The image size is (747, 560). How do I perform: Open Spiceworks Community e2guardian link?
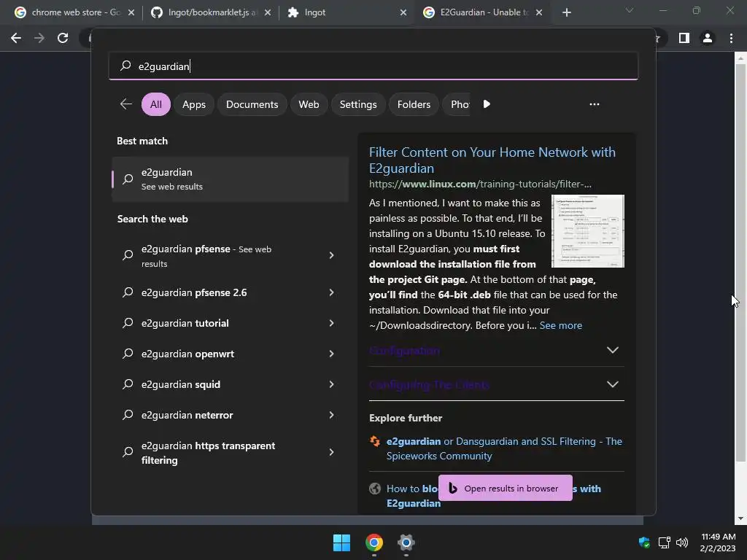504,448
